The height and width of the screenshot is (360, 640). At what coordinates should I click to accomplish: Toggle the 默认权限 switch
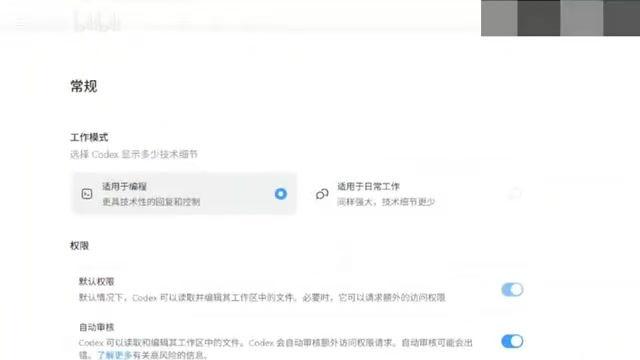[x=512, y=289]
